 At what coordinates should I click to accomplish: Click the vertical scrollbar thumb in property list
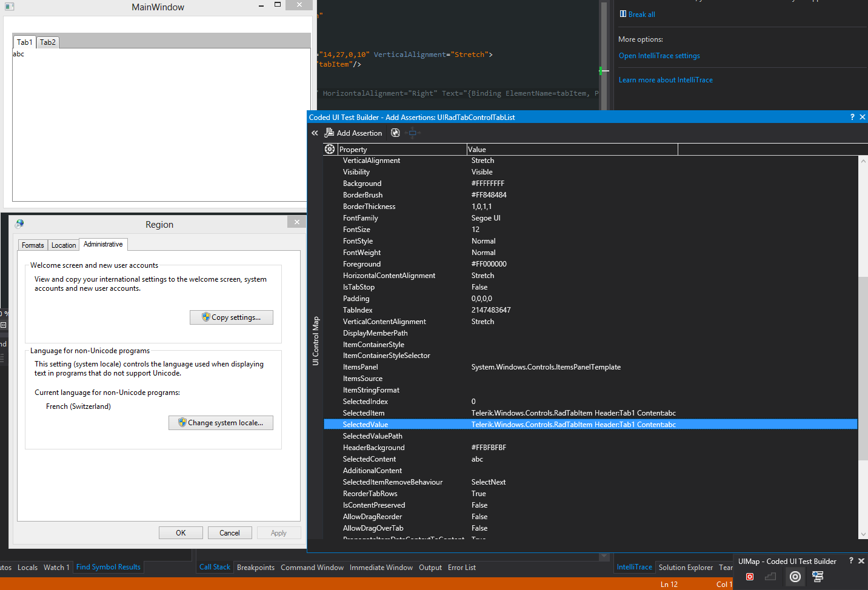tap(863, 368)
